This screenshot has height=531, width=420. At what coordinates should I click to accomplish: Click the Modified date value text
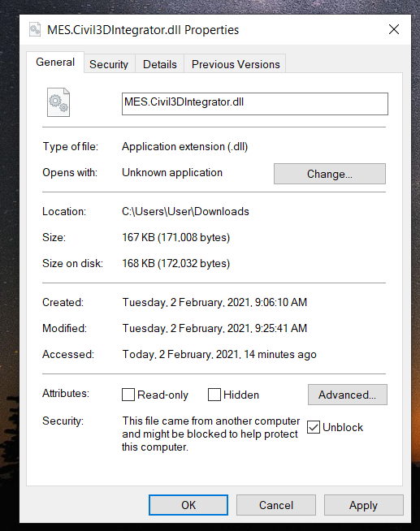(x=214, y=328)
